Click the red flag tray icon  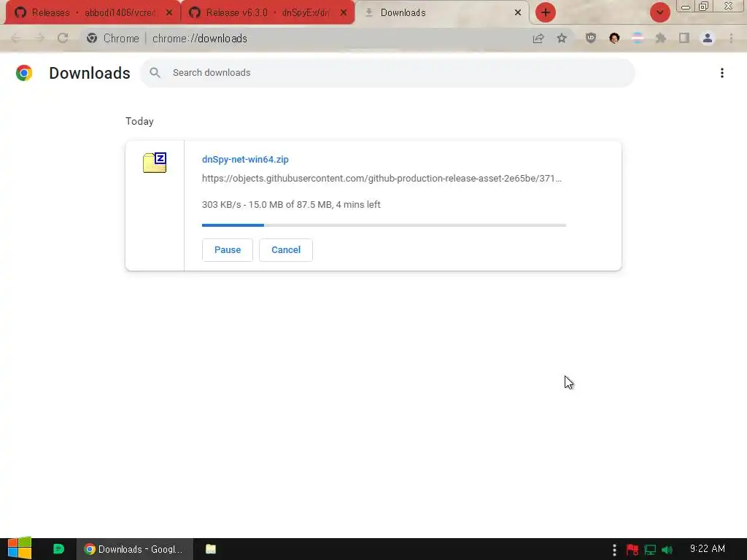tap(632, 550)
